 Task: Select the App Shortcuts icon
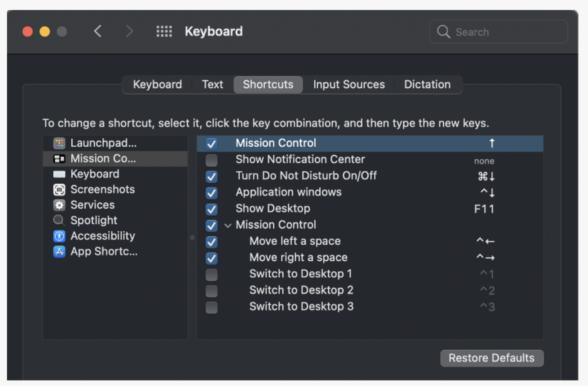(x=59, y=251)
